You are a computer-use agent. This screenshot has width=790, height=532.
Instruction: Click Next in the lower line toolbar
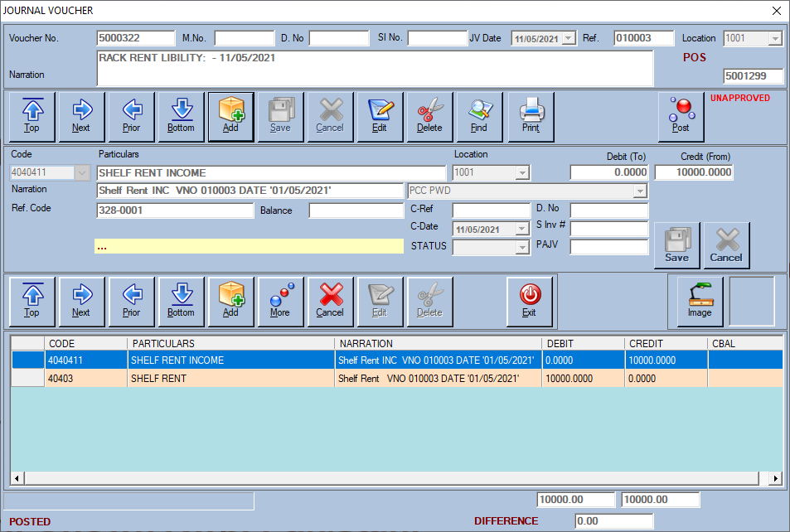click(81, 302)
